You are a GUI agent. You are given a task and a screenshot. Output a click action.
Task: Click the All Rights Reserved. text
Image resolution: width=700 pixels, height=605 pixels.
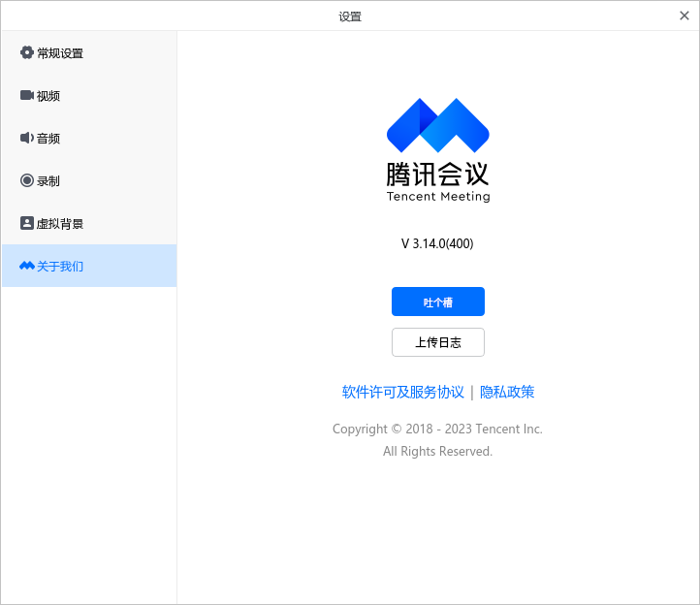click(437, 451)
